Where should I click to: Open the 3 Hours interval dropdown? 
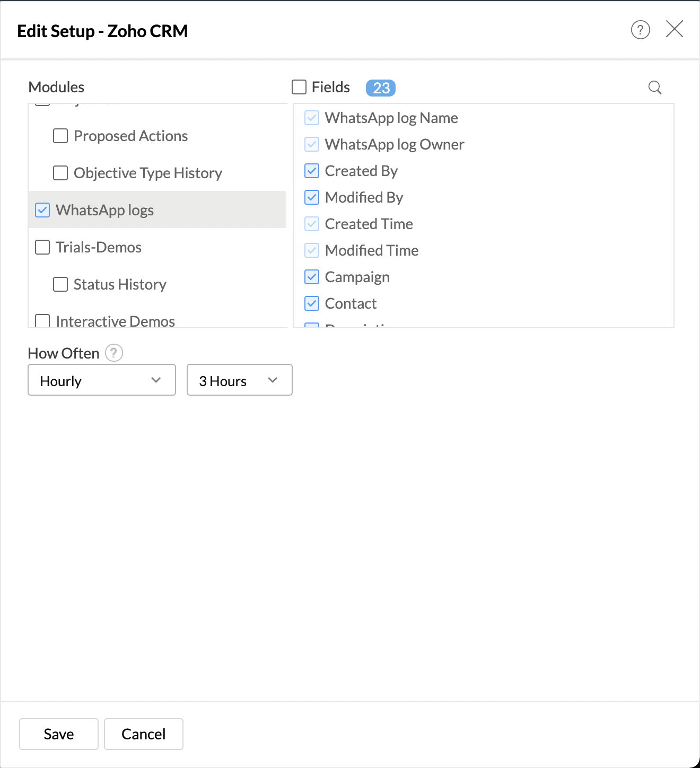(240, 380)
